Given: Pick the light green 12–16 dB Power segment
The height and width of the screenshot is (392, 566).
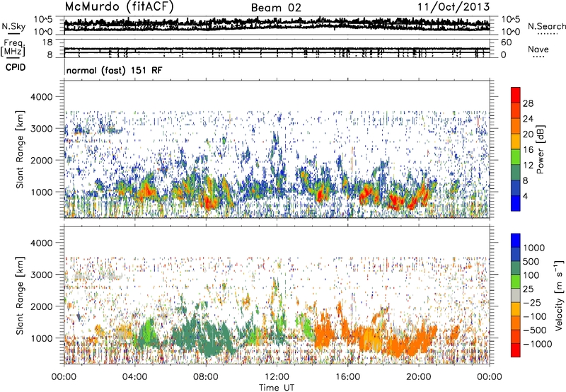Looking at the screenshot, I should 516,157.
